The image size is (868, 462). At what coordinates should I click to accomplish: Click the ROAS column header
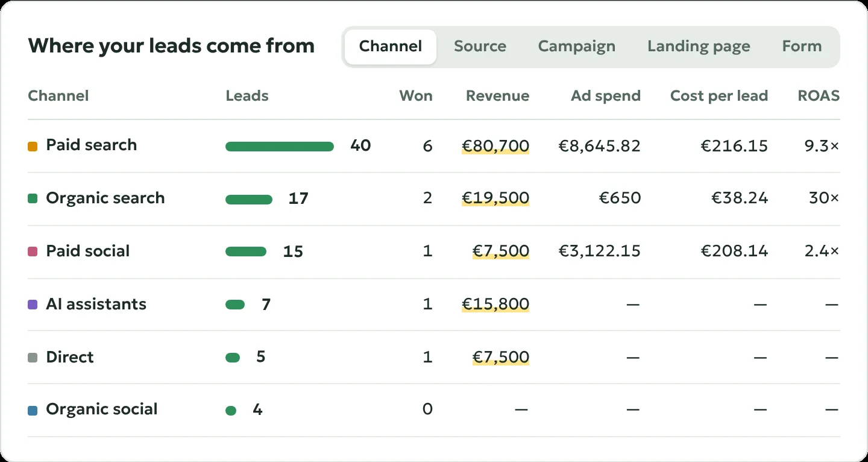[x=819, y=96]
